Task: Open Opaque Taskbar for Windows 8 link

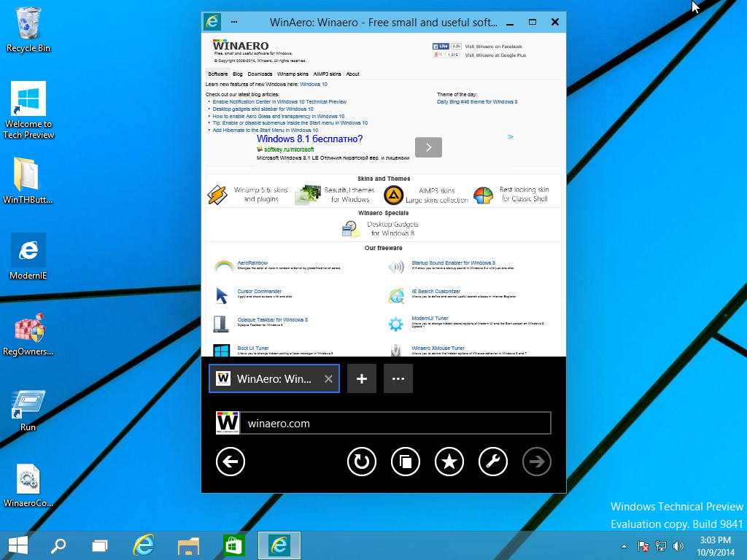Action: [273, 320]
